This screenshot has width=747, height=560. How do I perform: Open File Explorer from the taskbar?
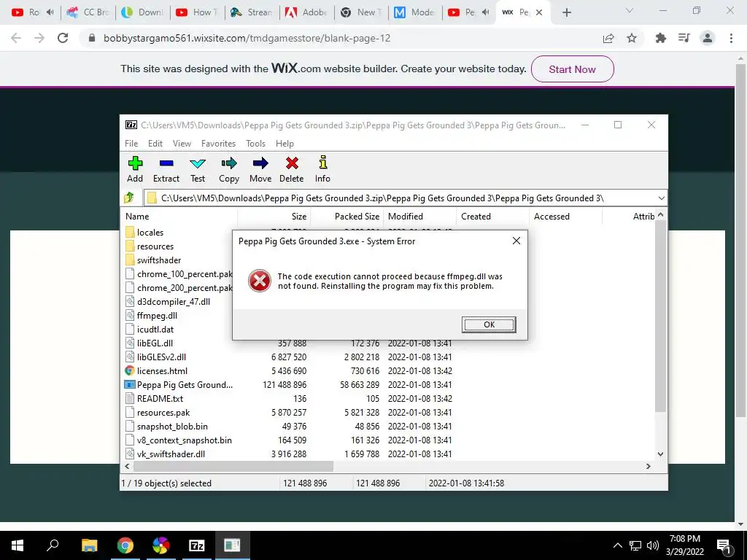point(89,545)
